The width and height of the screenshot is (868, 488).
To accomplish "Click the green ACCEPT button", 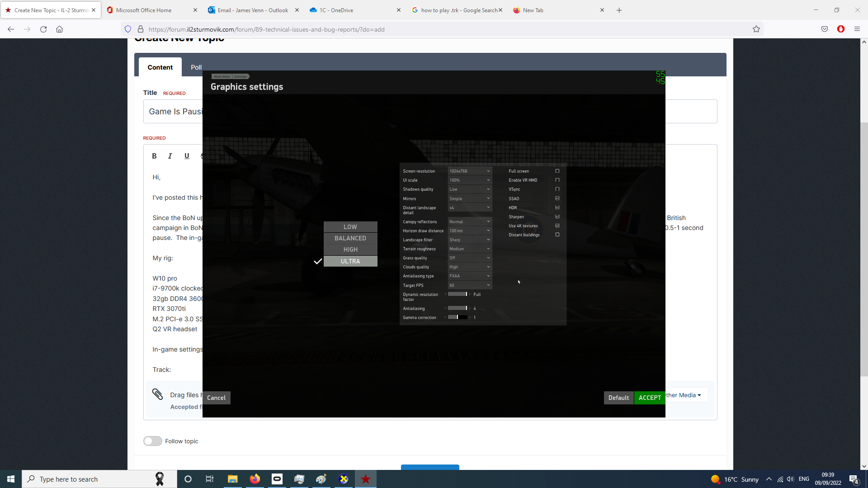I will (x=650, y=398).
